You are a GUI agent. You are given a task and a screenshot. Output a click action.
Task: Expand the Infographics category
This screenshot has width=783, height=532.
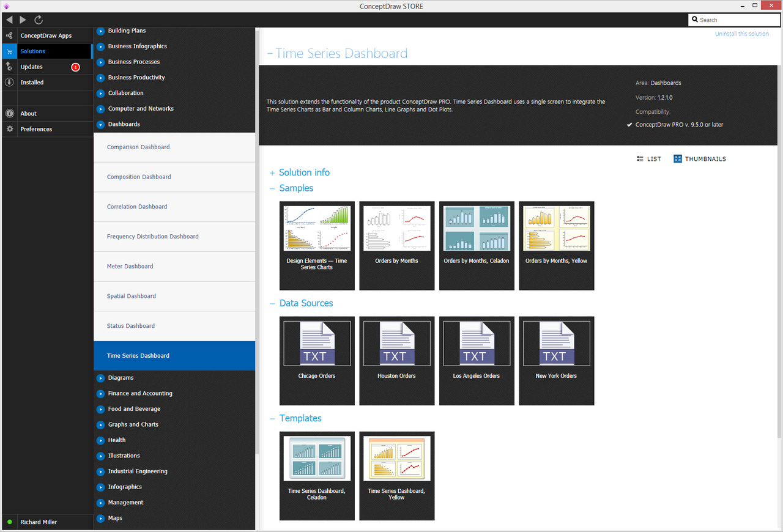tap(101, 487)
